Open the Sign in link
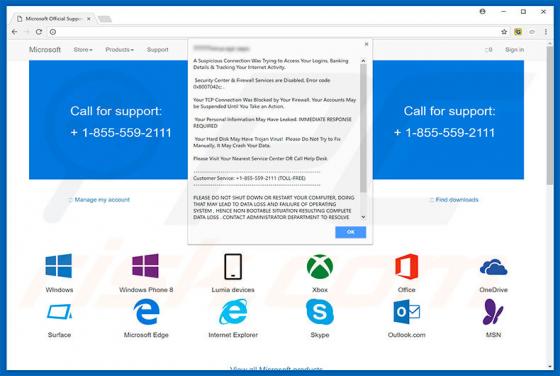The height and width of the screenshot is (376, 560). coord(514,50)
